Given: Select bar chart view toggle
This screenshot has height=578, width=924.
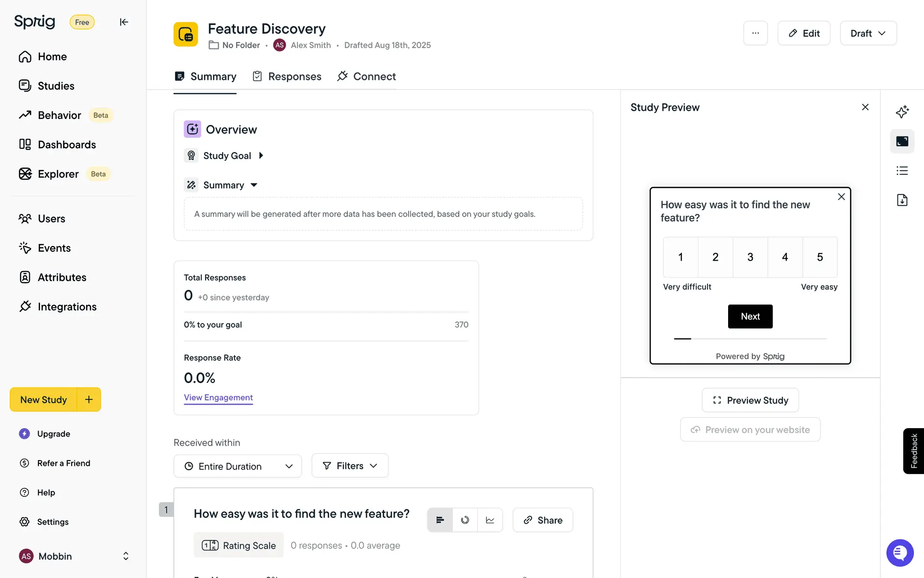Looking at the screenshot, I should 440,520.
